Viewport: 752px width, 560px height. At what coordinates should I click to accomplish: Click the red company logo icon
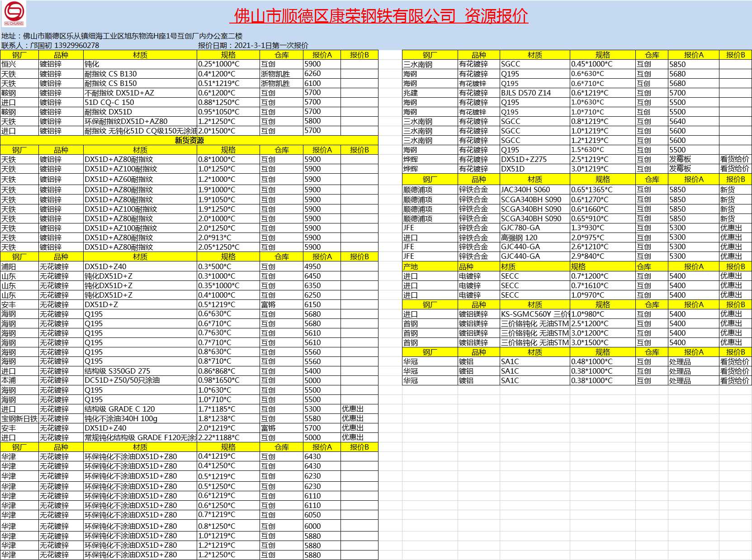[14, 14]
